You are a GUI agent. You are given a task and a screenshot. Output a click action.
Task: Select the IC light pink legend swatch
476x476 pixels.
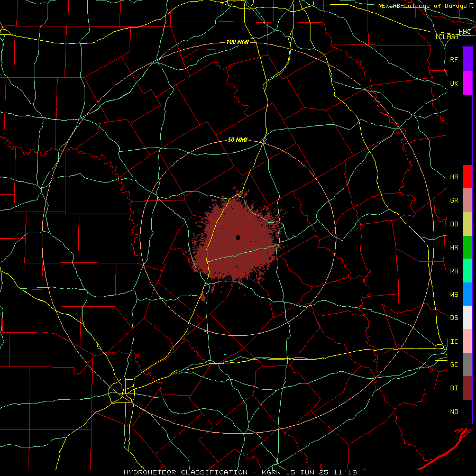[467, 341]
